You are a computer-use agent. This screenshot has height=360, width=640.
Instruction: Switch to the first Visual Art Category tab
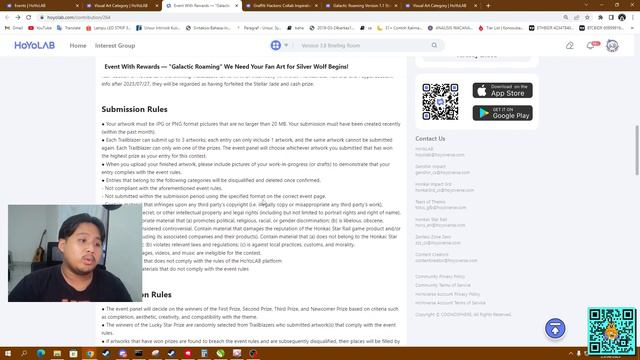pos(122,6)
